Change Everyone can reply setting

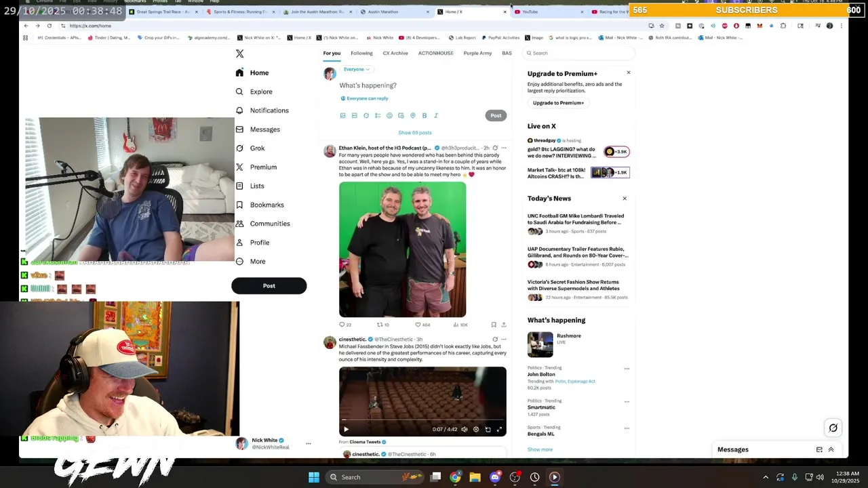[x=364, y=98]
